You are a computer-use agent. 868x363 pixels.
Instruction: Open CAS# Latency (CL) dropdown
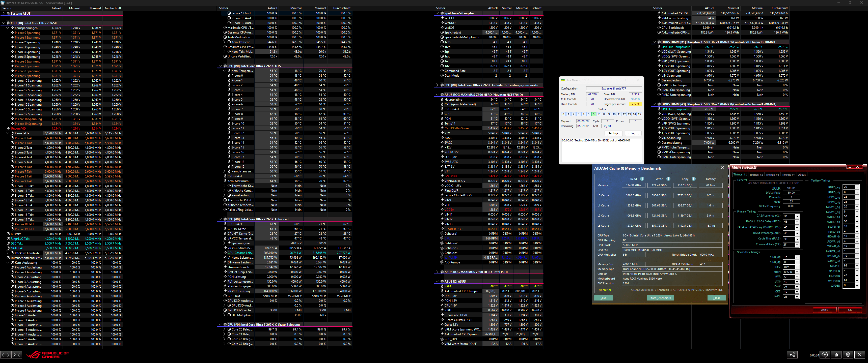[x=797, y=216]
